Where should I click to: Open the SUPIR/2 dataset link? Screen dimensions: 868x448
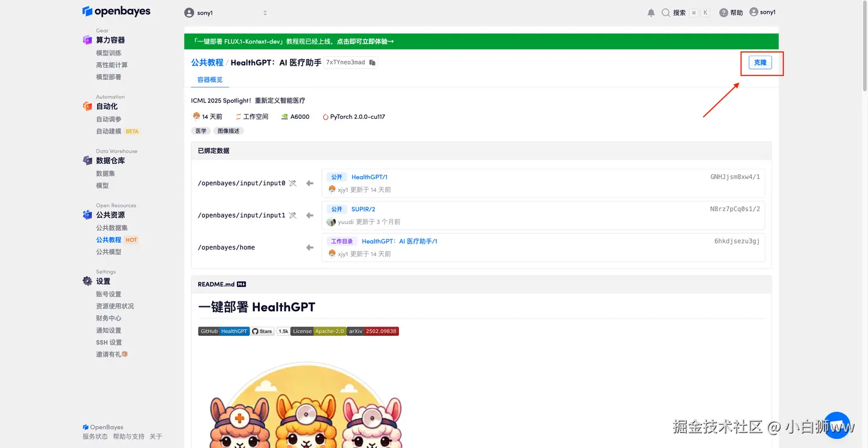click(363, 209)
